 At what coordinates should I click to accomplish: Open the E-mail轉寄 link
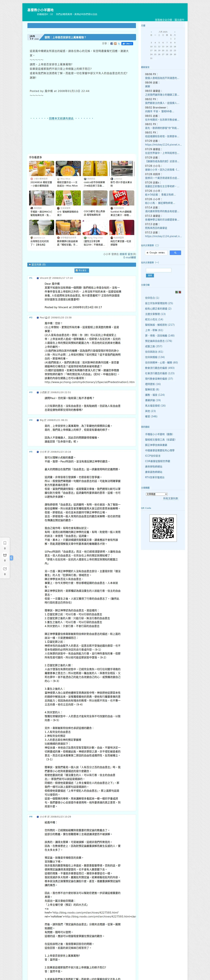pyautogui.click(x=130, y=258)
